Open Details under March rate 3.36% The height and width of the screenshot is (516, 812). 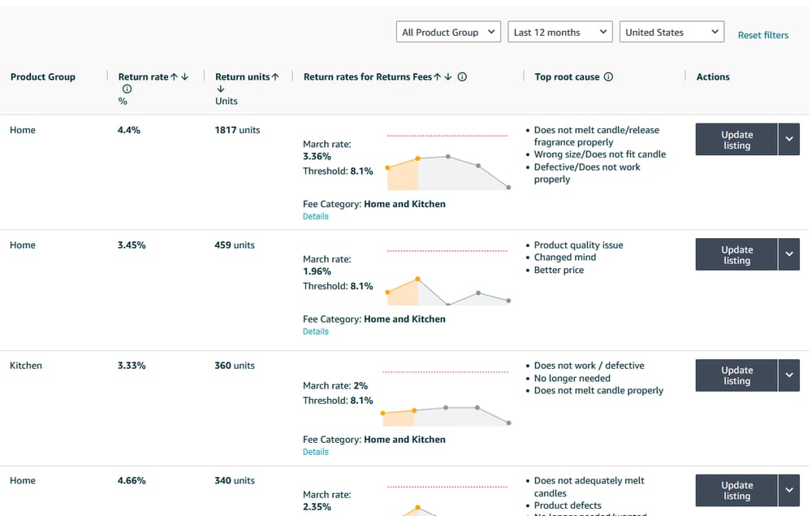tap(315, 216)
